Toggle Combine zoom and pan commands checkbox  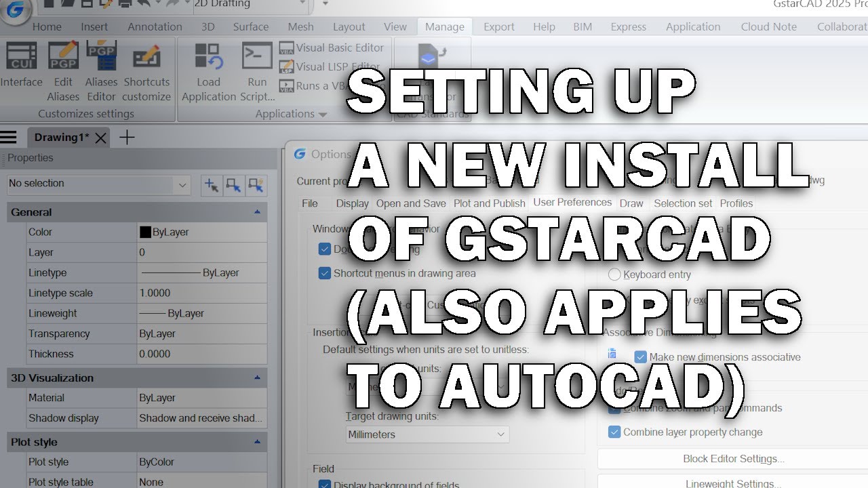tap(614, 408)
